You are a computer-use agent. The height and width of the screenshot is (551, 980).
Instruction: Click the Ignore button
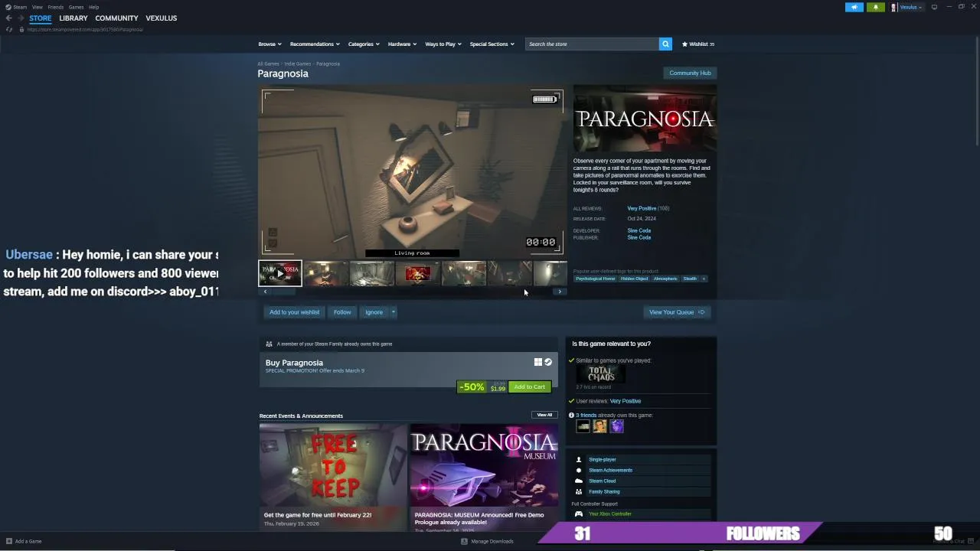tap(374, 312)
